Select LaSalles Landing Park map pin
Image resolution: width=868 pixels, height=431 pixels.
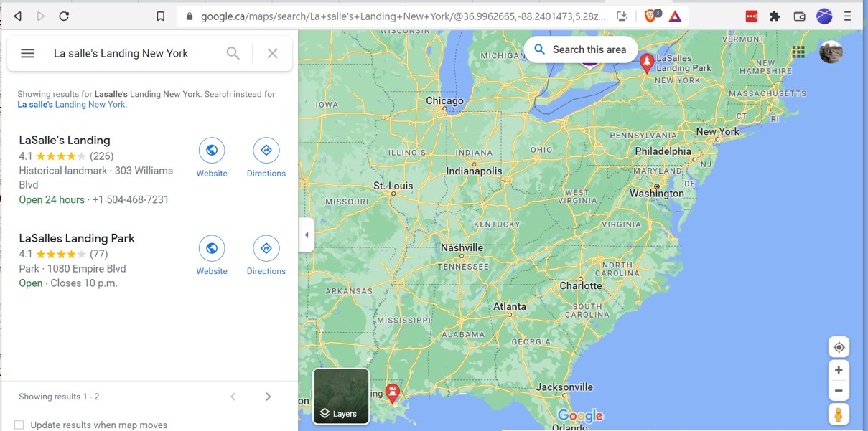point(647,63)
